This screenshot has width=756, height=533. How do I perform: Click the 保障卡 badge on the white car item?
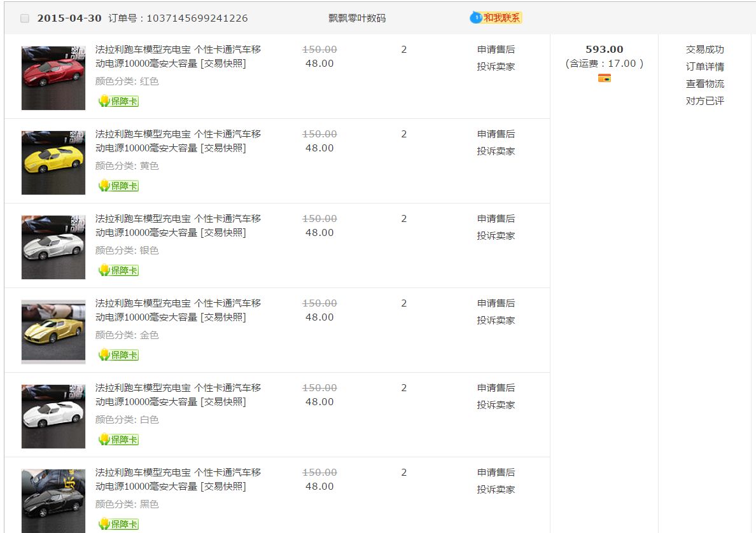pos(119,440)
